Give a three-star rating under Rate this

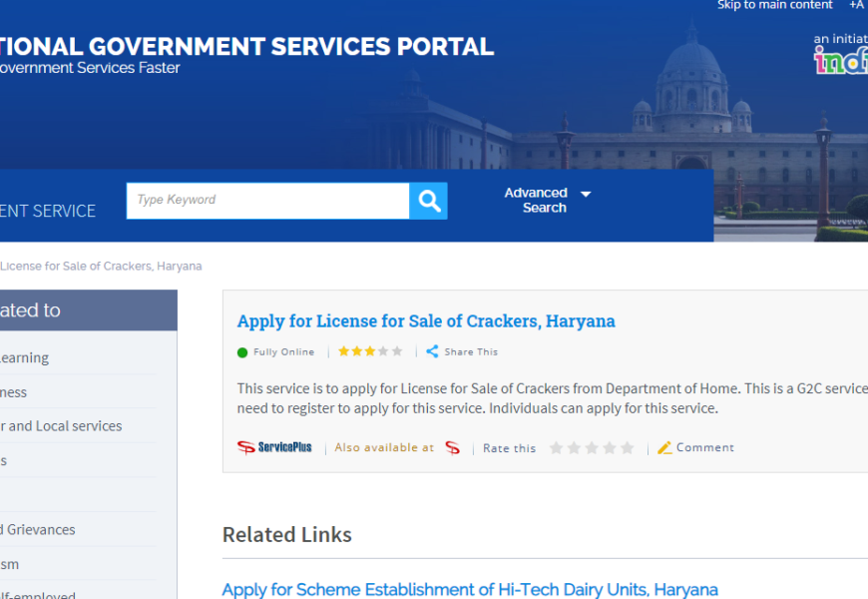(x=592, y=448)
